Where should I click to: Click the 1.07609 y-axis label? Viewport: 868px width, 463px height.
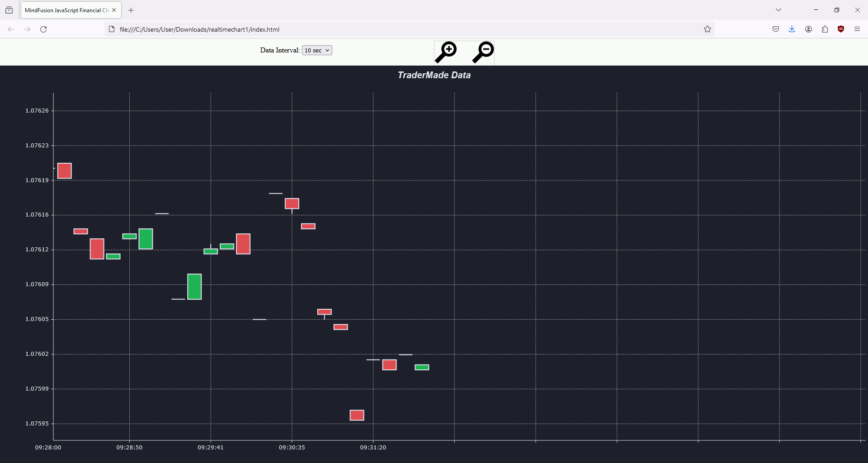point(37,284)
